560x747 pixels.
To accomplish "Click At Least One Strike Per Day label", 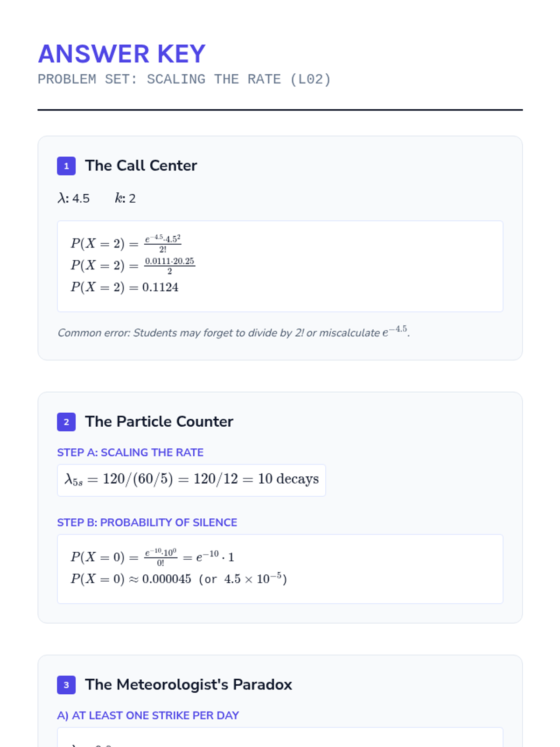I will [148, 715].
